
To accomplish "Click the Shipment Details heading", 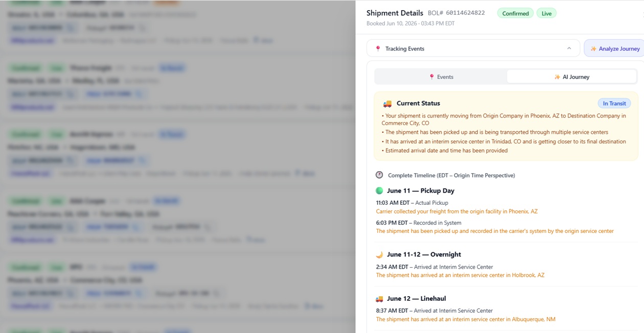I will pos(395,13).
